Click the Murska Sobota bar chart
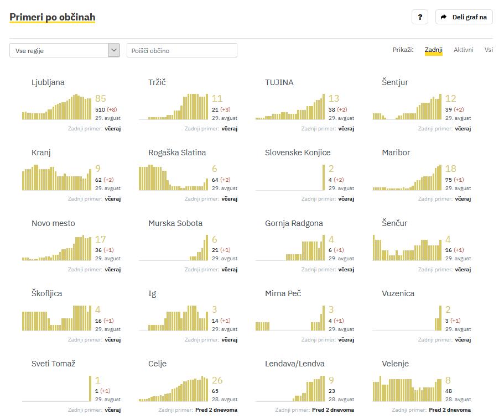The height and width of the screenshot is (420, 504). tap(174, 249)
